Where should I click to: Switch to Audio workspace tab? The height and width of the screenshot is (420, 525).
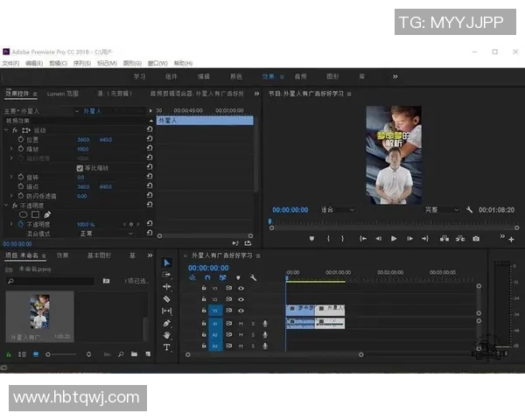(300, 77)
